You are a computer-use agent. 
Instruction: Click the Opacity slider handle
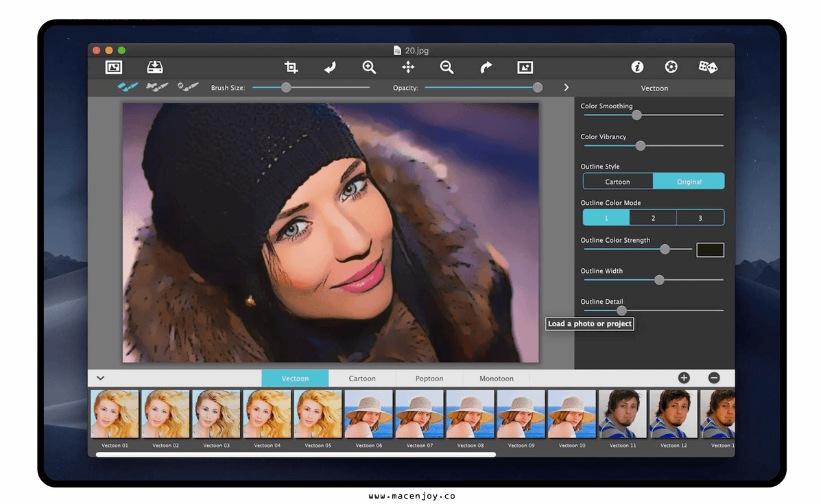[x=538, y=87]
